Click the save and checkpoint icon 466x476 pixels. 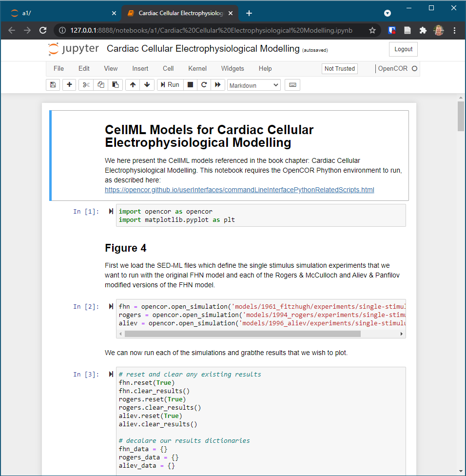pyautogui.click(x=53, y=85)
